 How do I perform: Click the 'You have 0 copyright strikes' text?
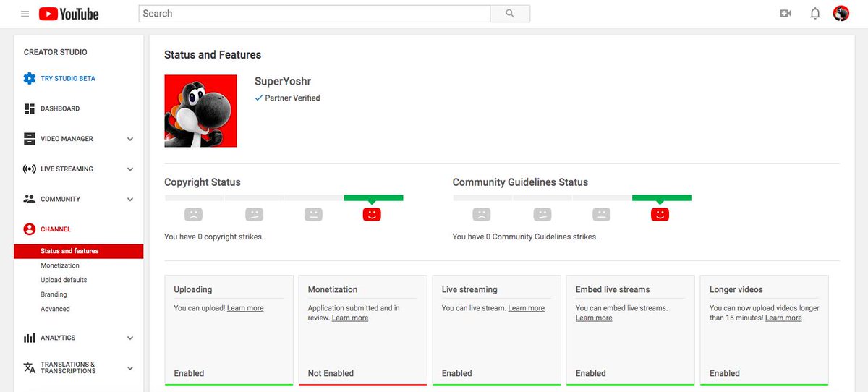pos(214,237)
